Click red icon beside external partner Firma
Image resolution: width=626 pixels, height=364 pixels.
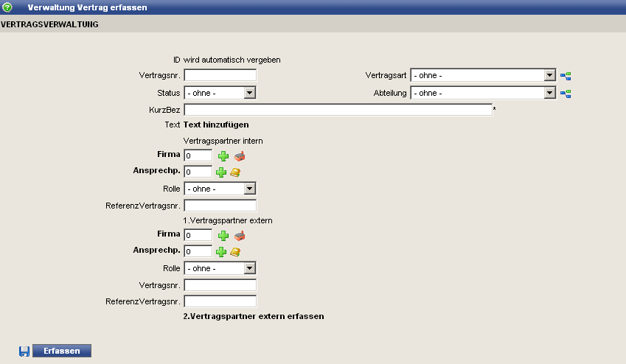(239, 236)
